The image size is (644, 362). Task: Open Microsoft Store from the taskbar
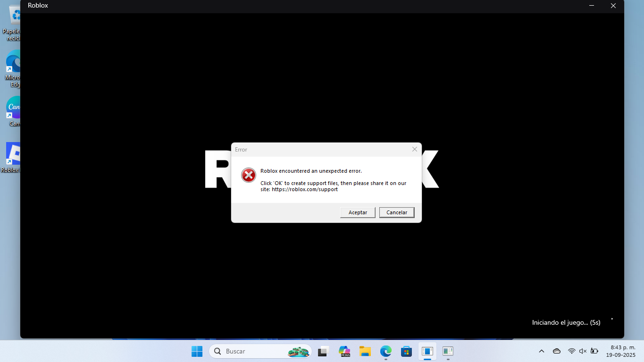click(406, 351)
